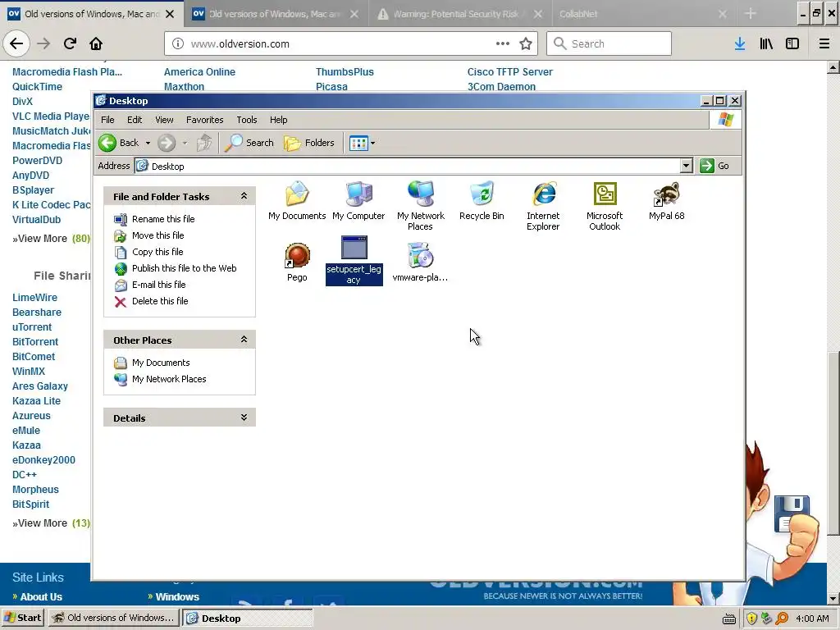Collapse the Other Places panel
Image resolution: width=840 pixels, height=630 pixels.
[x=244, y=340]
